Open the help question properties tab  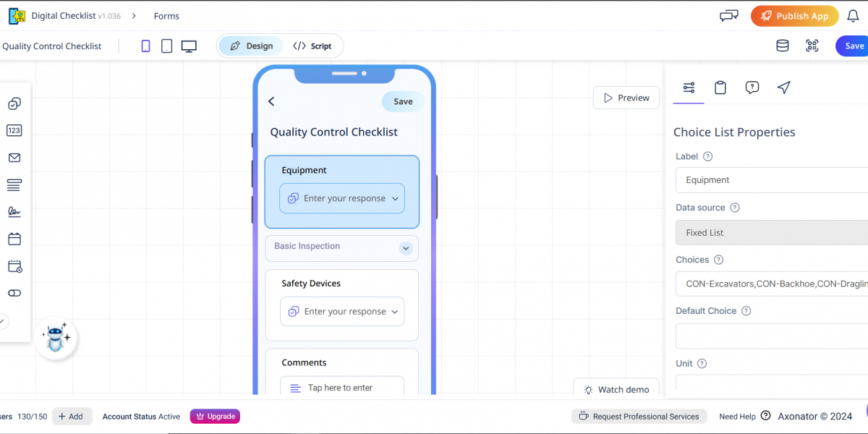pos(752,88)
